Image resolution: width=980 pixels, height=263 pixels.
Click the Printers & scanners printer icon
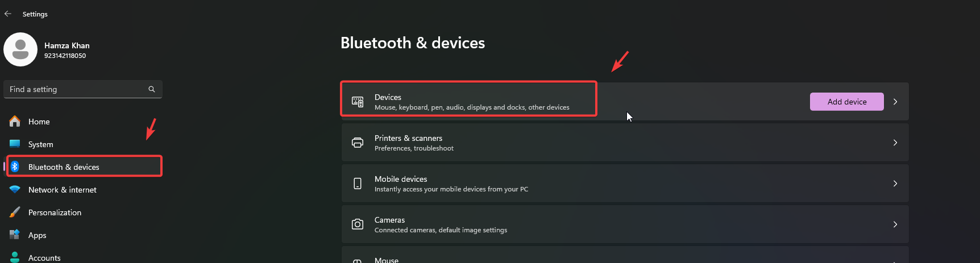tap(358, 143)
